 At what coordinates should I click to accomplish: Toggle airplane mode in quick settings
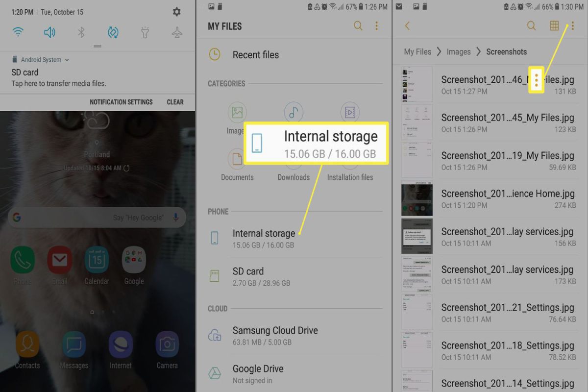(x=177, y=33)
